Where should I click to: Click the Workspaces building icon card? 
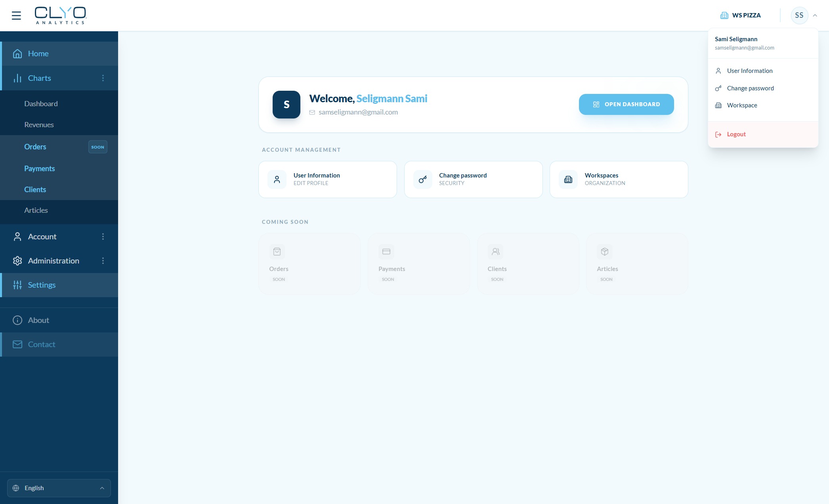point(568,179)
